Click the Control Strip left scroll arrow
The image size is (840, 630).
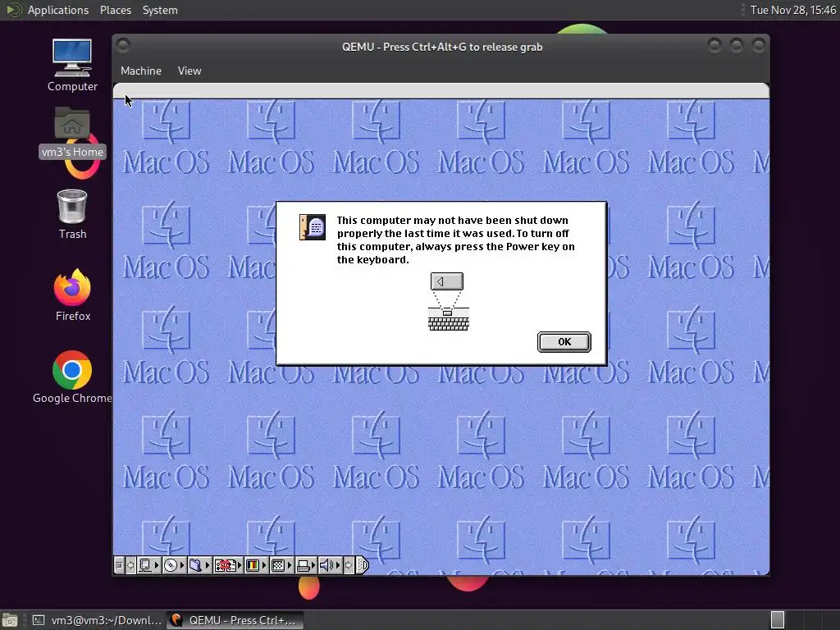point(130,565)
